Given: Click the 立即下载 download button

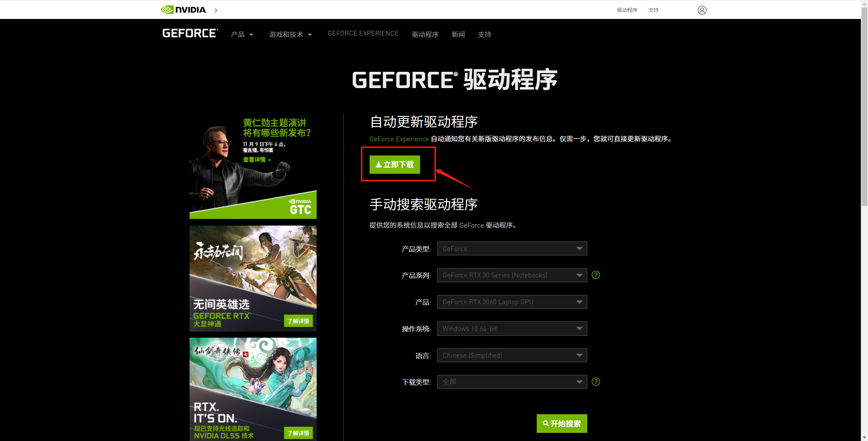Looking at the screenshot, I should point(395,165).
